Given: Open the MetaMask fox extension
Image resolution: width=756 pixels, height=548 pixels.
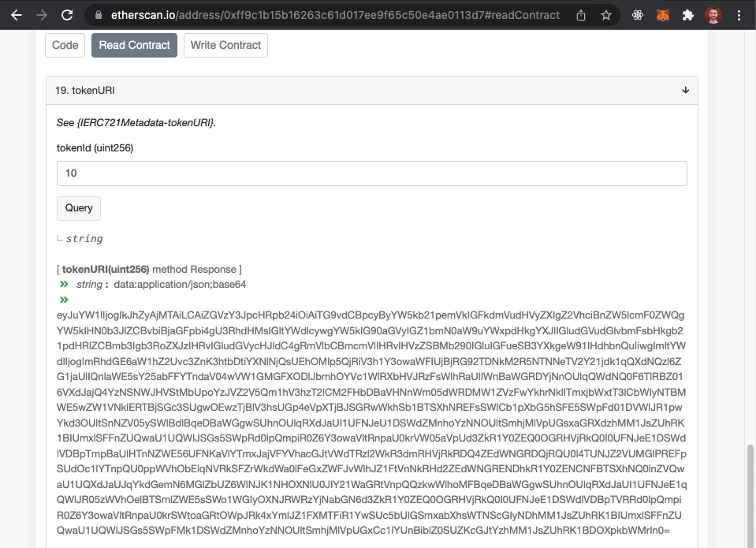Looking at the screenshot, I should (x=663, y=15).
